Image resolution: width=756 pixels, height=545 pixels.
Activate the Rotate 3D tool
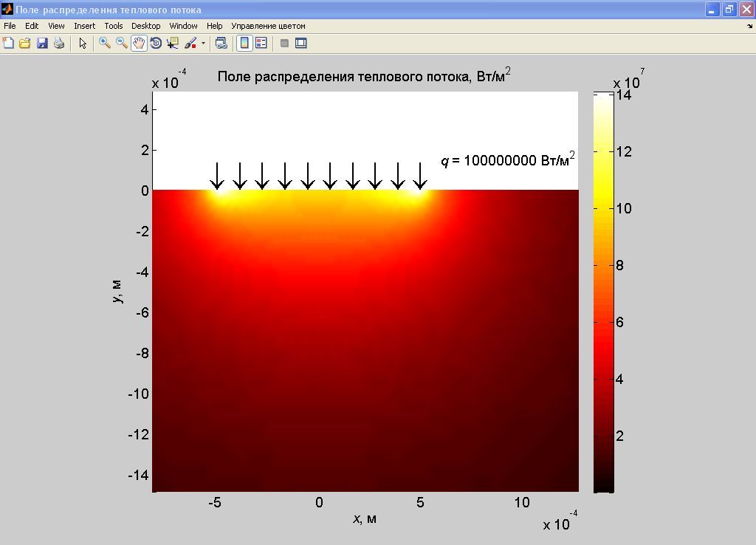[156, 44]
